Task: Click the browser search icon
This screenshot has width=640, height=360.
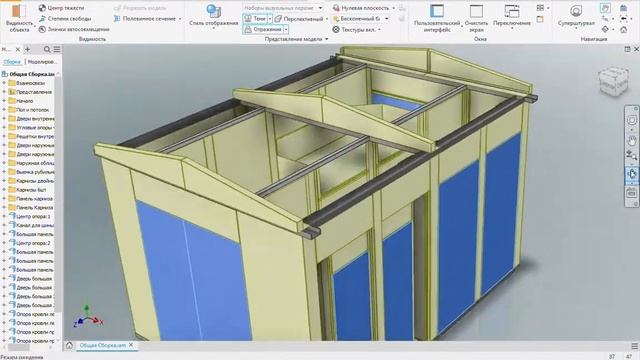Action: coord(47,49)
